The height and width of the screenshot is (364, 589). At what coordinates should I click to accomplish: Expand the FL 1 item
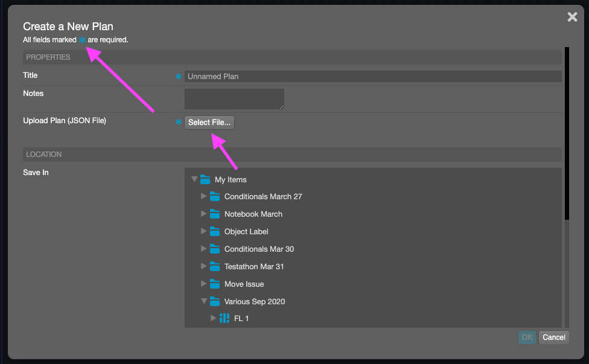(213, 318)
